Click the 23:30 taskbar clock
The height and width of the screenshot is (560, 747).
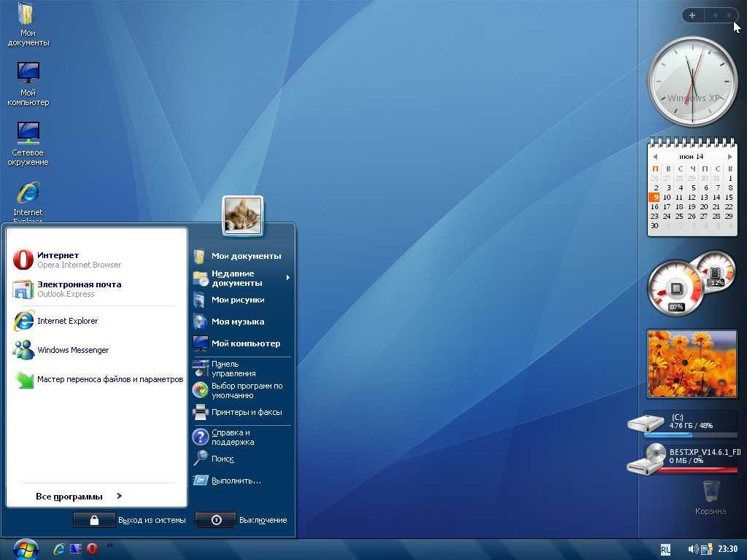727,549
